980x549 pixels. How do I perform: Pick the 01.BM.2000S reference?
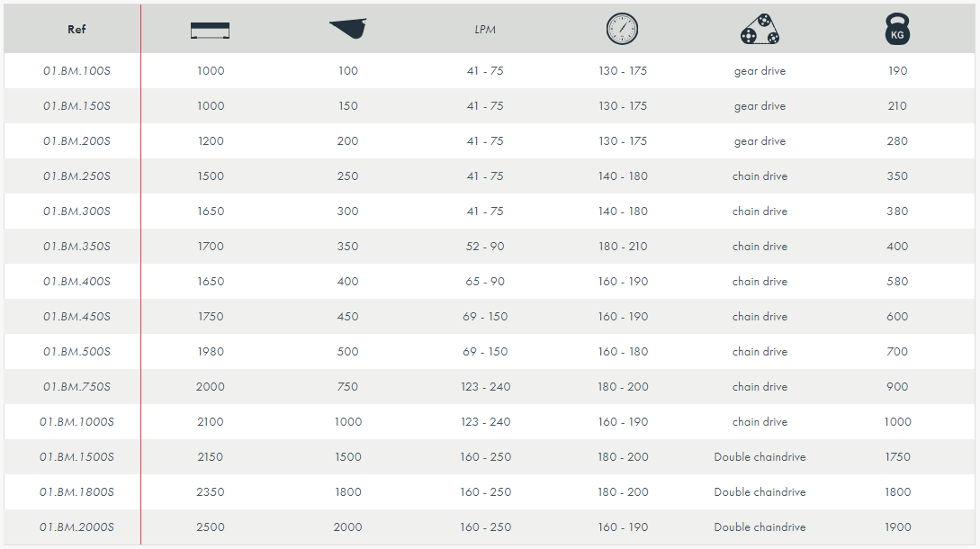pyautogui.click(x=76, y=527)
